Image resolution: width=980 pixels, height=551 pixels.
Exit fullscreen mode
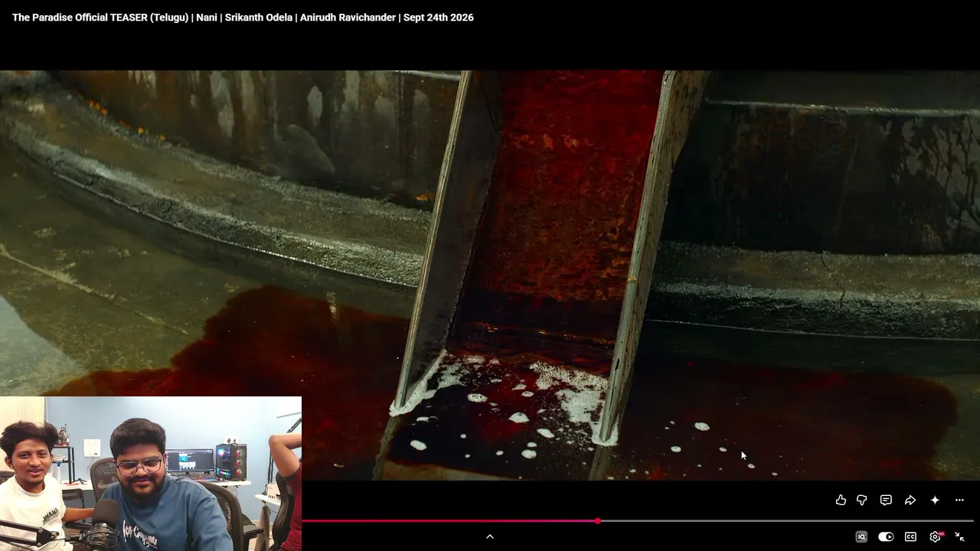959,536
